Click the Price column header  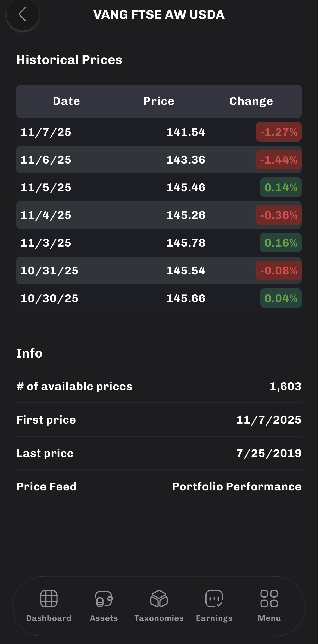pyautogui.click(x=159, y=101)
